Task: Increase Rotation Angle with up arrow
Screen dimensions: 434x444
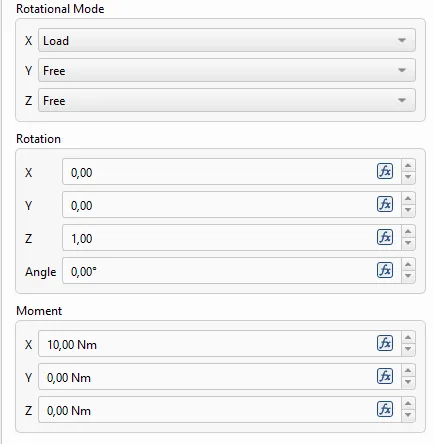Action: click(x=408, y=265)
